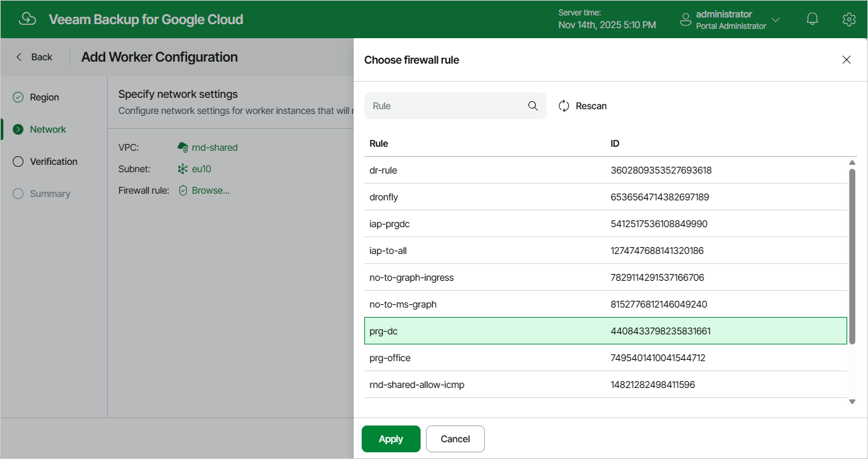Select the prg-dc firewall rule
This screenshot has height=459, width=868.
(605, 331)
